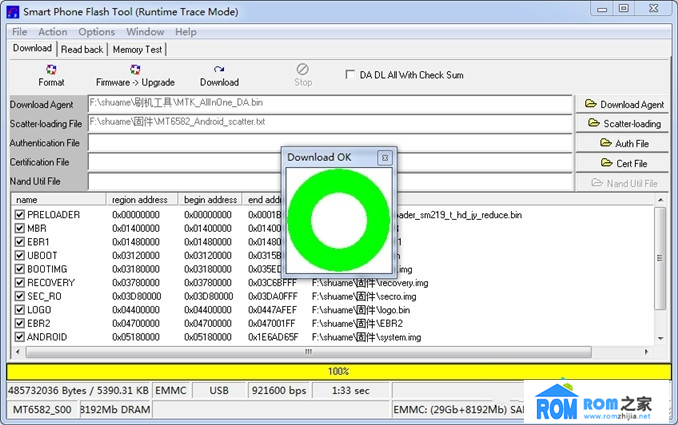678x425 pixels.
Task: Toggle the RECOVERY partition checkbox
Action: 20,283
